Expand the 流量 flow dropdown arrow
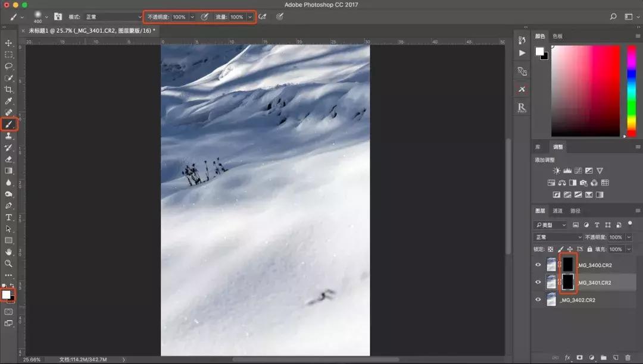Screen dimensions: 643x364 point(250,17)
